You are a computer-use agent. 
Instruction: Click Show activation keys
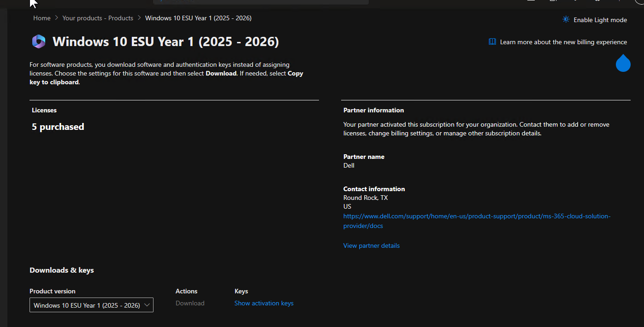point(264,303)
